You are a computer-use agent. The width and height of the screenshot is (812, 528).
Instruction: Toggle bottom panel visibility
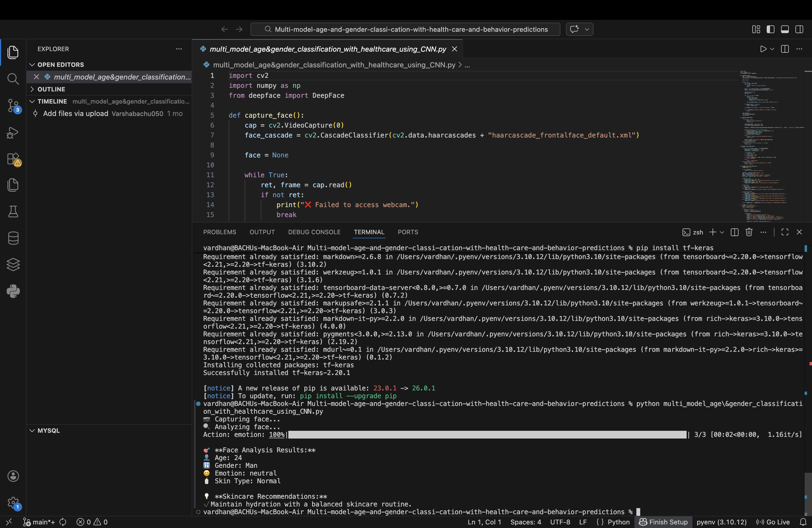tap(785, 29)
